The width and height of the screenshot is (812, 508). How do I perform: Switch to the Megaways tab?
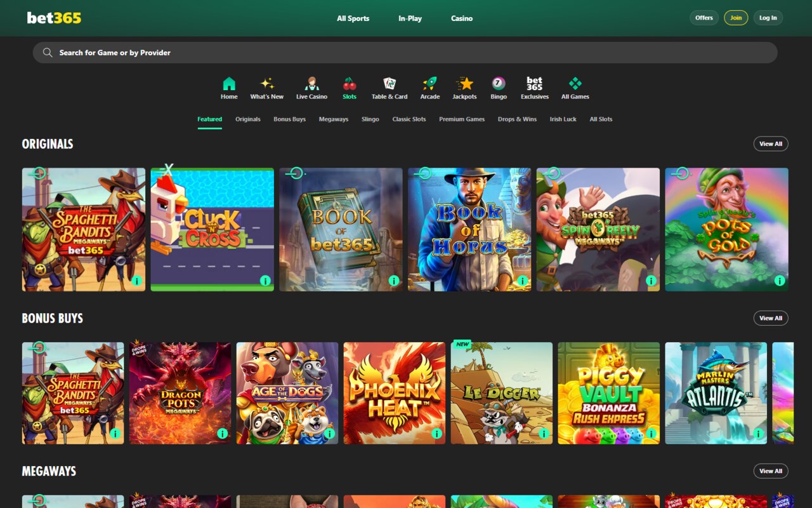coord(334,119)
